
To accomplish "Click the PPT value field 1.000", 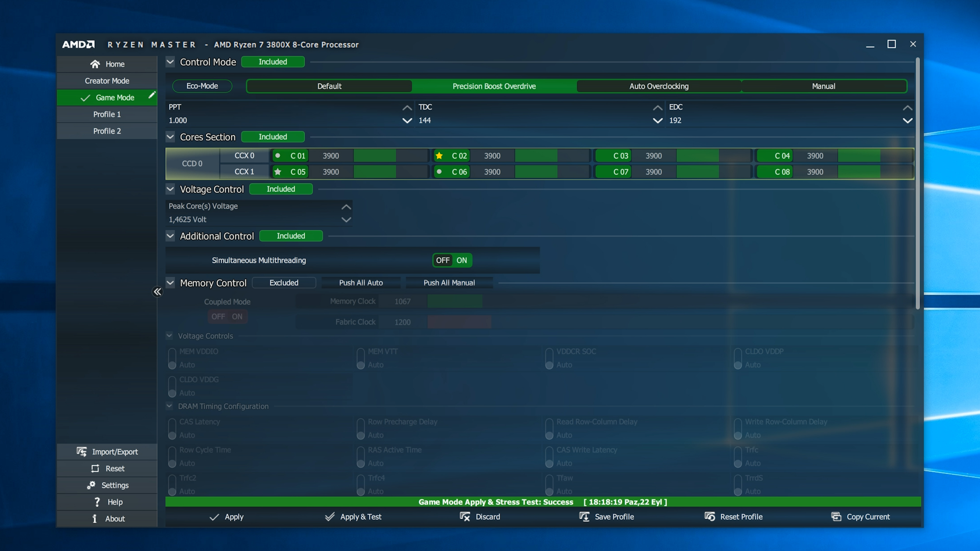I will (178, 120).
